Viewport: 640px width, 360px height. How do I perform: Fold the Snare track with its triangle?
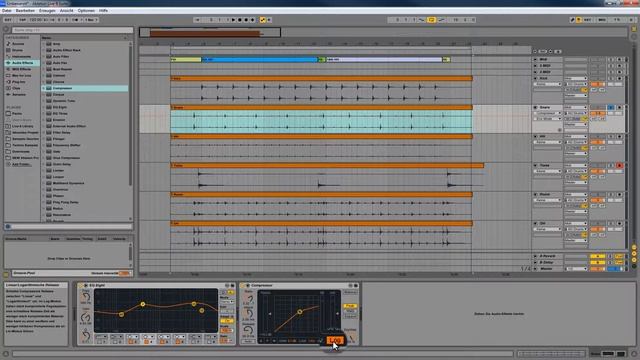click(x=536, y=107)
